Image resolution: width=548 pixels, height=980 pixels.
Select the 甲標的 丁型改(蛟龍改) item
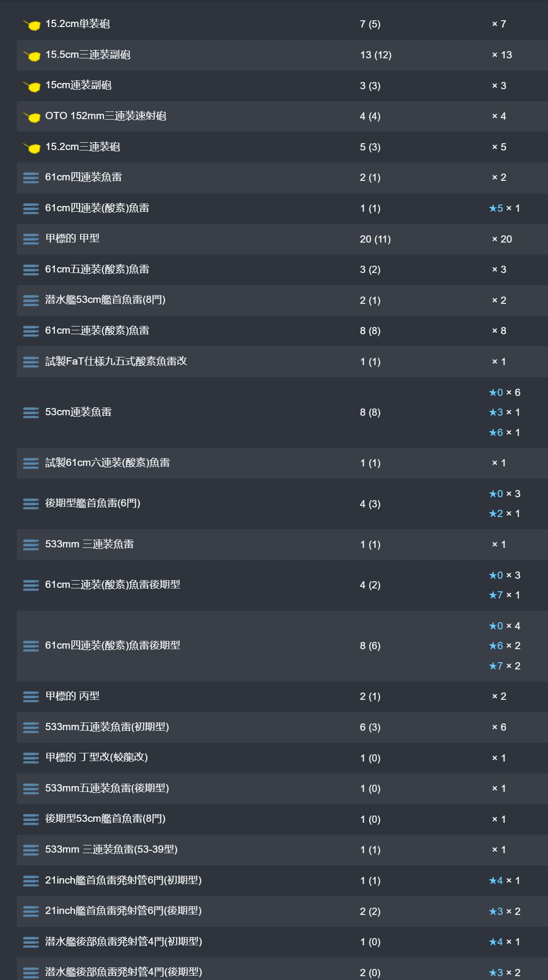96,757
